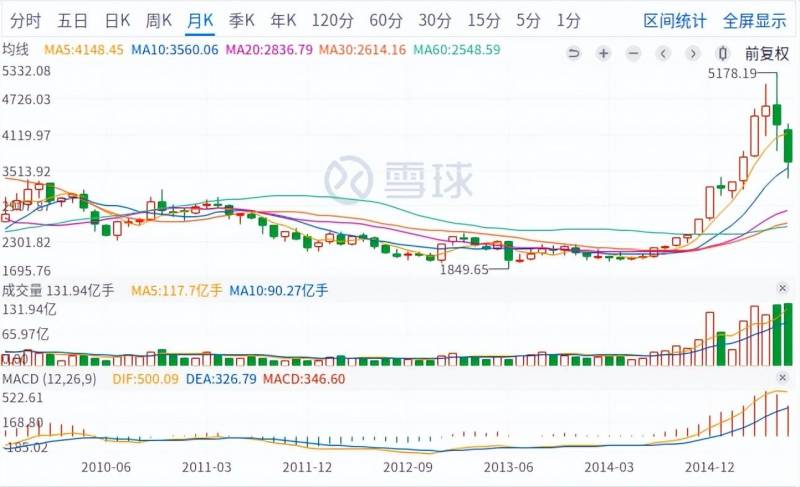This screenshot has width=800, height=487.
Task: Click the -185.02 MACD axis label
Action: coord(26,447)
